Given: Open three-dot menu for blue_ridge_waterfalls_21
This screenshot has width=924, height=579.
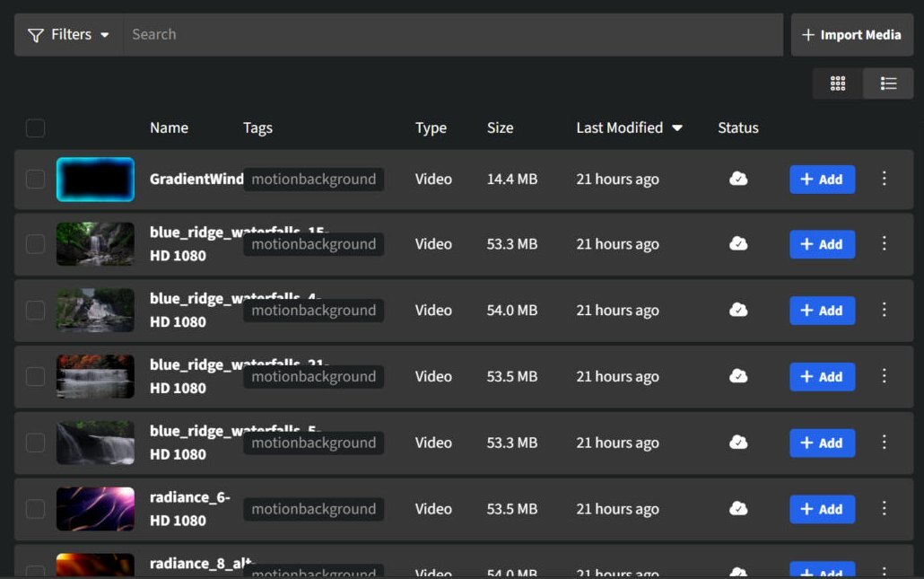Looking at the screenshot, I should tap(884, 376).
